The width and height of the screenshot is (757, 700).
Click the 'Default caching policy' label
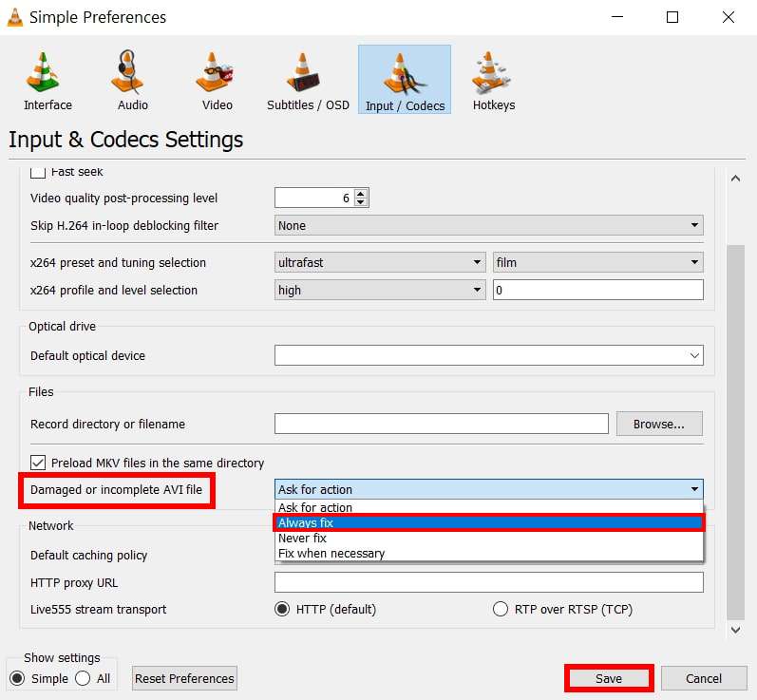coord(88,556)
